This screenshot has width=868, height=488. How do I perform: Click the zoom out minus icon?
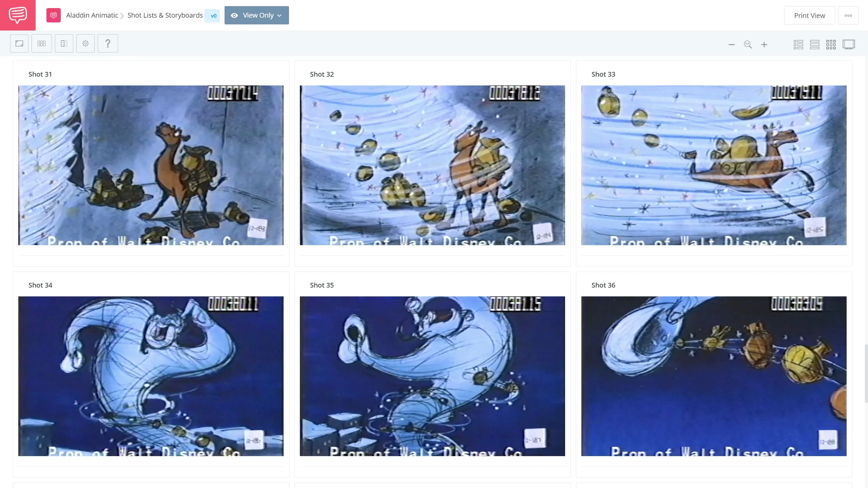point(732,45)
